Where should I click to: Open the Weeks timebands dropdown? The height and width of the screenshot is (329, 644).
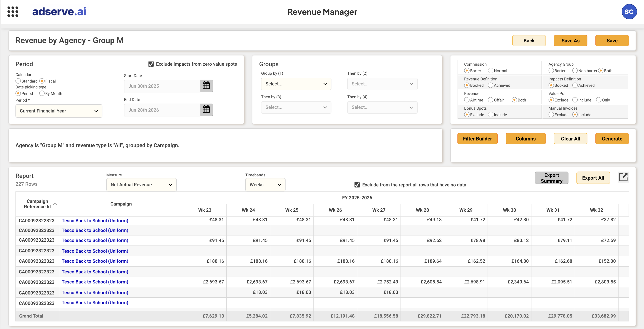click(x=265, y=185)
